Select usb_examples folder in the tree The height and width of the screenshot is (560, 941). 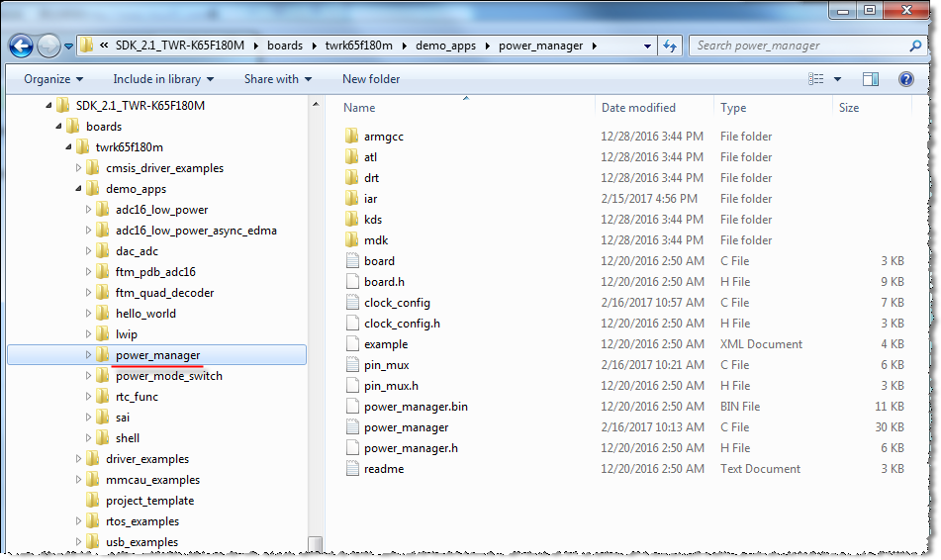142,542
